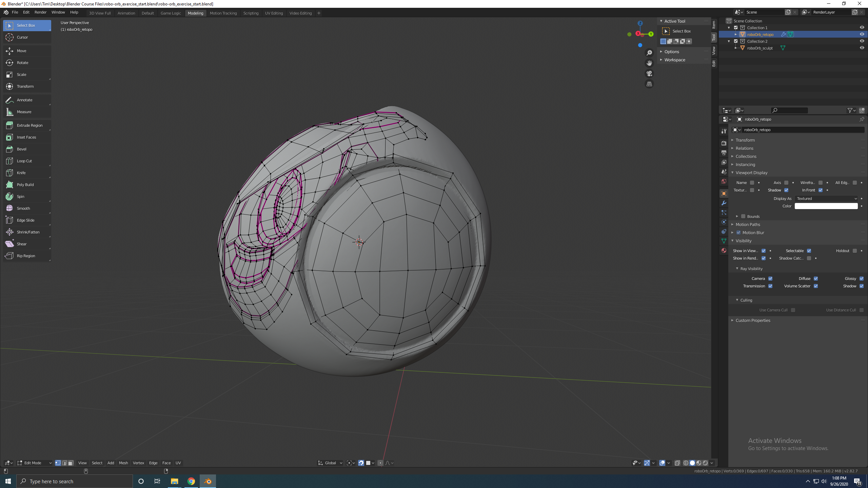Click the Toggle Camera View icon
Image resolution: width=868 pixels, height=488 pixels.
pos(649,74)
